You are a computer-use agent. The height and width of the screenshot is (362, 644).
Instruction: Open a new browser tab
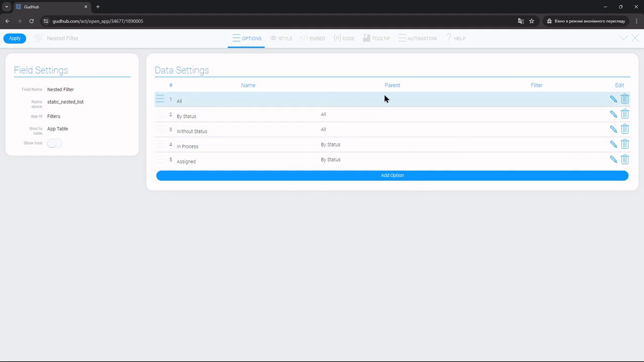[98, 7]
